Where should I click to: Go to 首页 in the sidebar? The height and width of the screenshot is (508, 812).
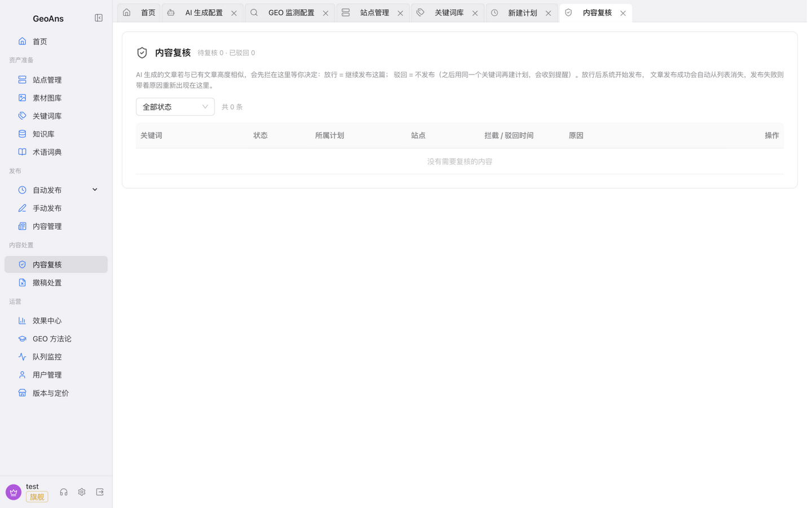click(56, 42)
